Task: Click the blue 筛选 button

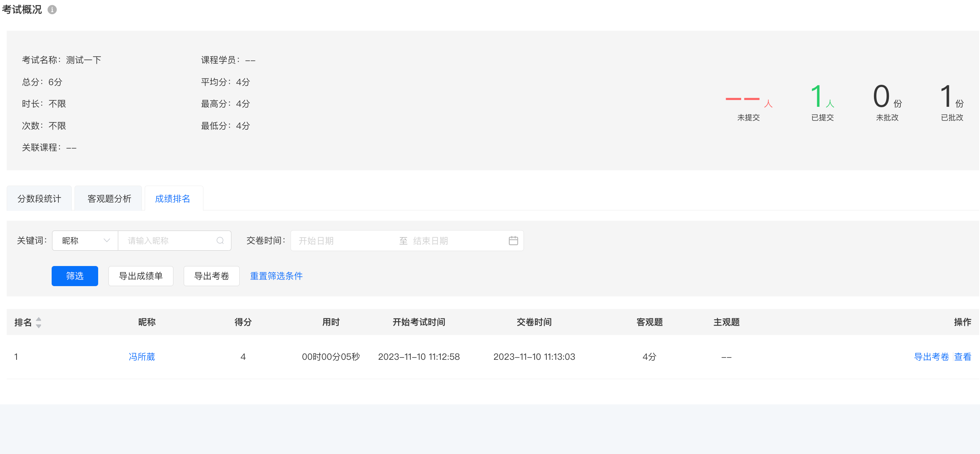Action: point(75,276)
